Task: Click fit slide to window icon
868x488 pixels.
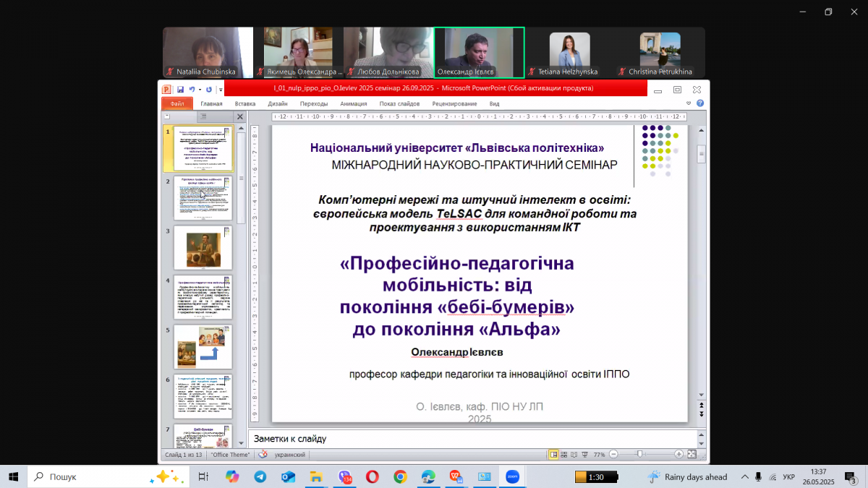Action: pyautogui.click(x=692, y=455)
